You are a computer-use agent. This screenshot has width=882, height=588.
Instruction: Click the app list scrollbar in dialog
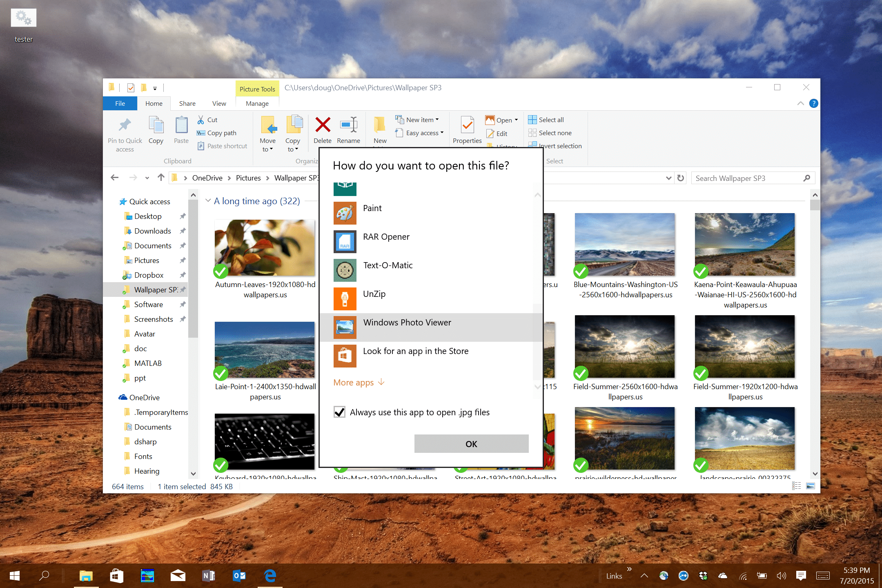pyautogui.click(x=537, y=343)
